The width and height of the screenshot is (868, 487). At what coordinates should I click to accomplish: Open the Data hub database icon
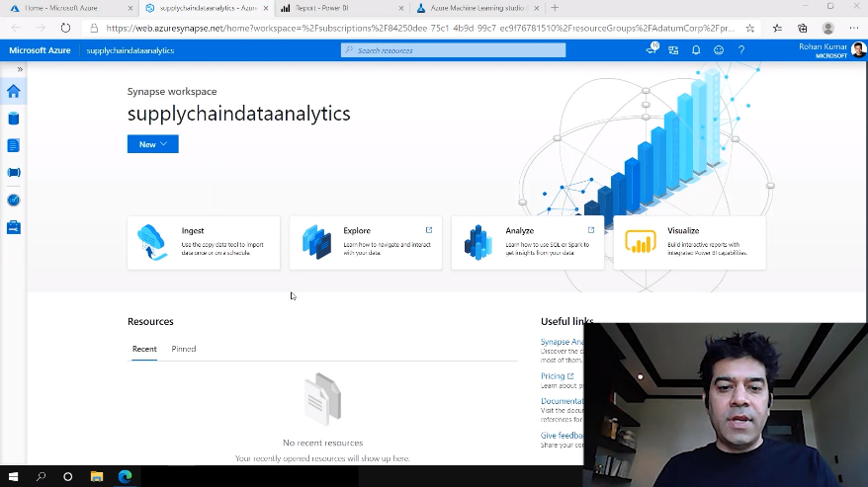(x=13, y=118)
